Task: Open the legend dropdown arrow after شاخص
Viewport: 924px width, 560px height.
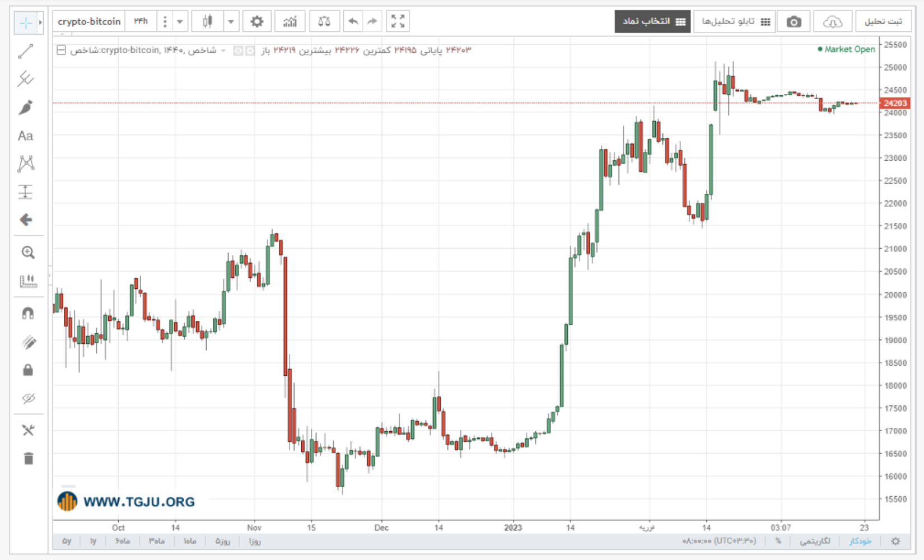Action: coord(223,50)
